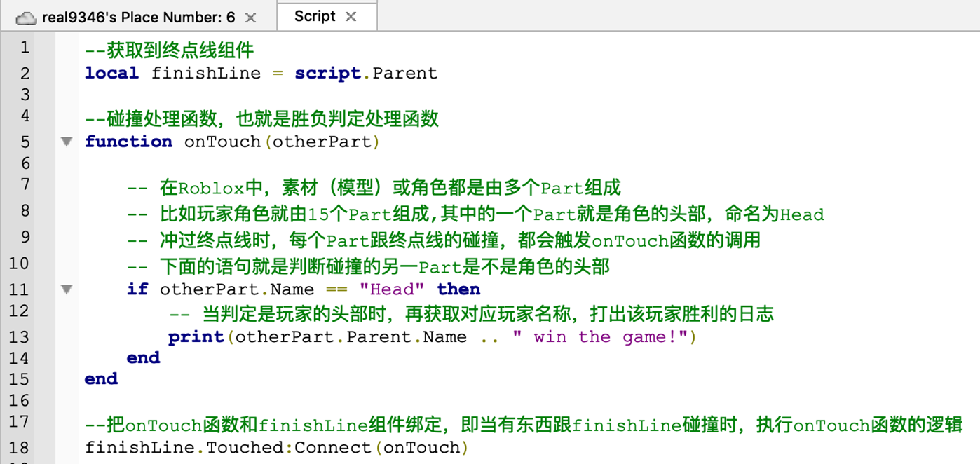This screenshot has width=980, height=464.
Task: Click the comment on line 9 about 冲过终点线
Action: click(444, 240)
